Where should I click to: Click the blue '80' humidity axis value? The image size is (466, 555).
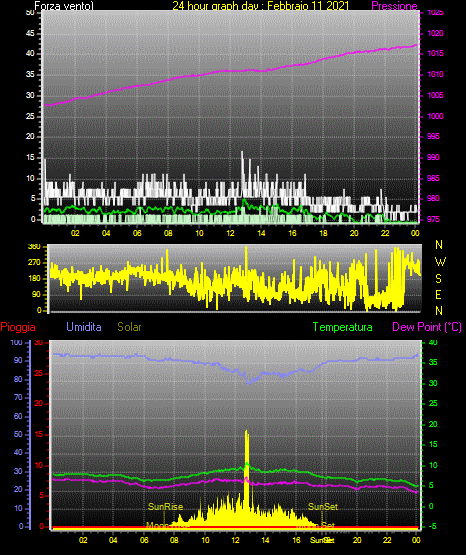click(18, 379)
